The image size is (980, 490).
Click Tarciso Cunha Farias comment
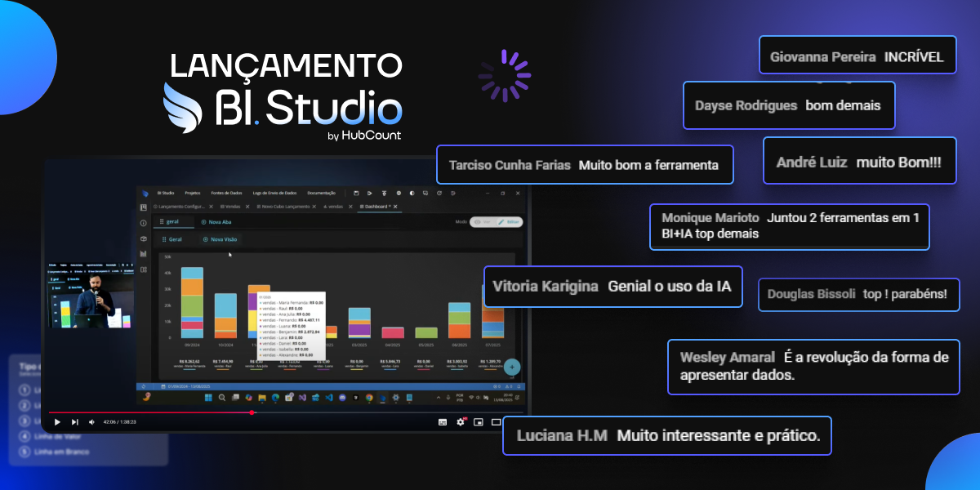click(x=585, y=165)
